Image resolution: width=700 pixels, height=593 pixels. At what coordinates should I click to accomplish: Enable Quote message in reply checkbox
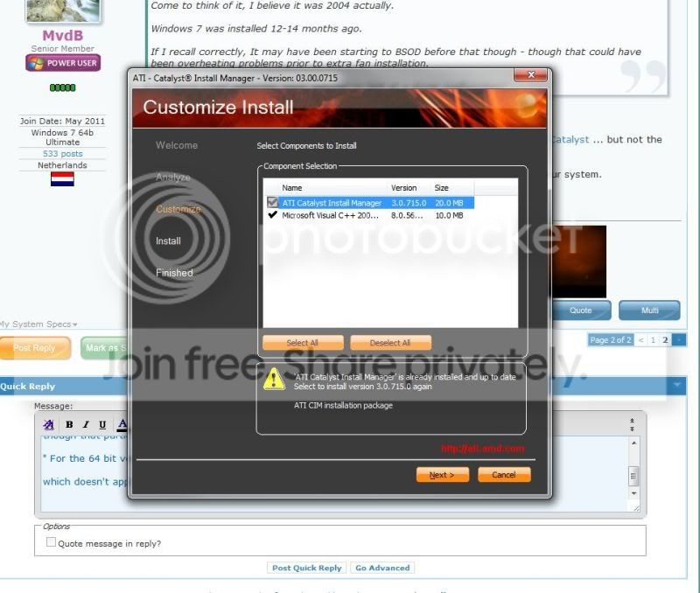pos(51,541)
